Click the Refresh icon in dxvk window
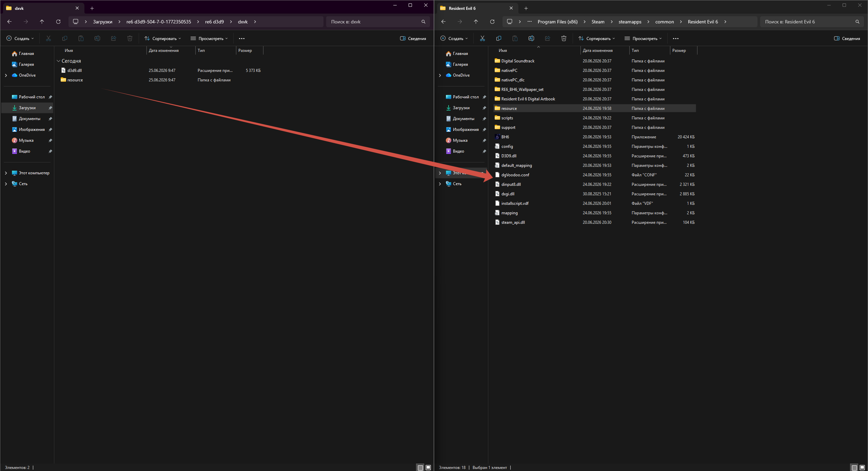This screenshot has width=868, height=471. [x=58, y=22]
